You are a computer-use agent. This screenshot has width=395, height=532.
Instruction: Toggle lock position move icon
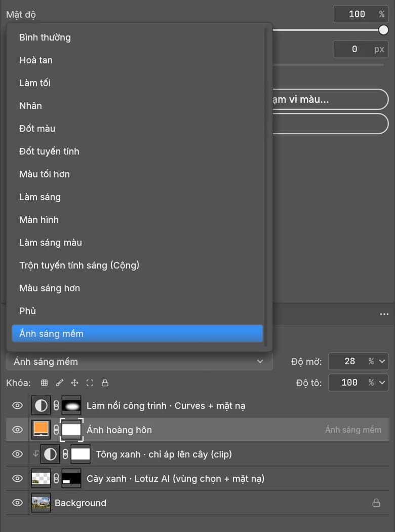(x=74, y=383)
